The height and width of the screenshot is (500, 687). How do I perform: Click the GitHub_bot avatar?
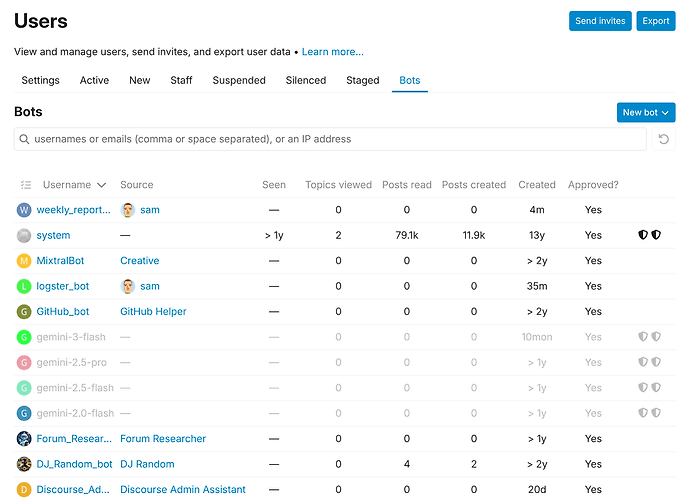click(x=24, y=312)
